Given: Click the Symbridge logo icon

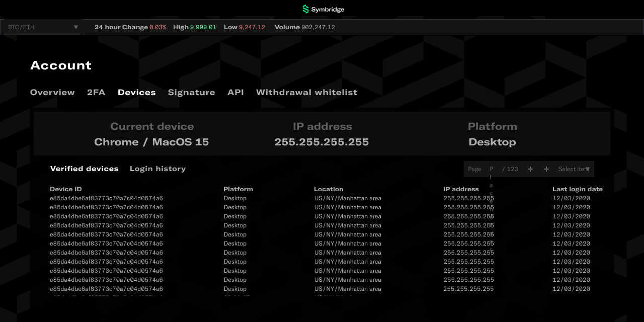Looking at the screenshot, I should [x=305, y=9].
